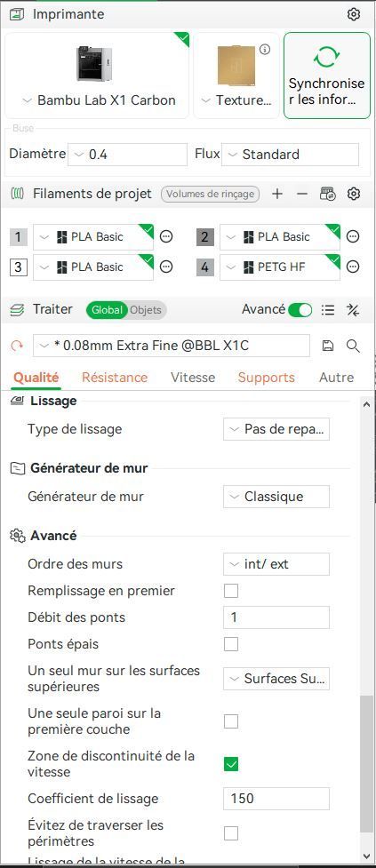Click the Volumes de rinçage button
This screenshot has width=376, height=868.
pos(211,194)
